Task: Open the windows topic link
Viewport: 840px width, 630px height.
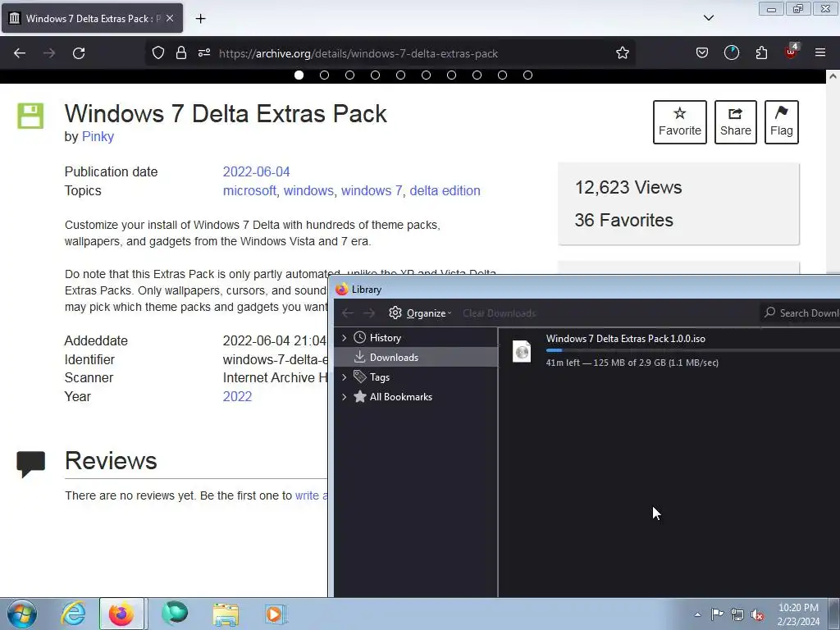Action: point(308,190)
